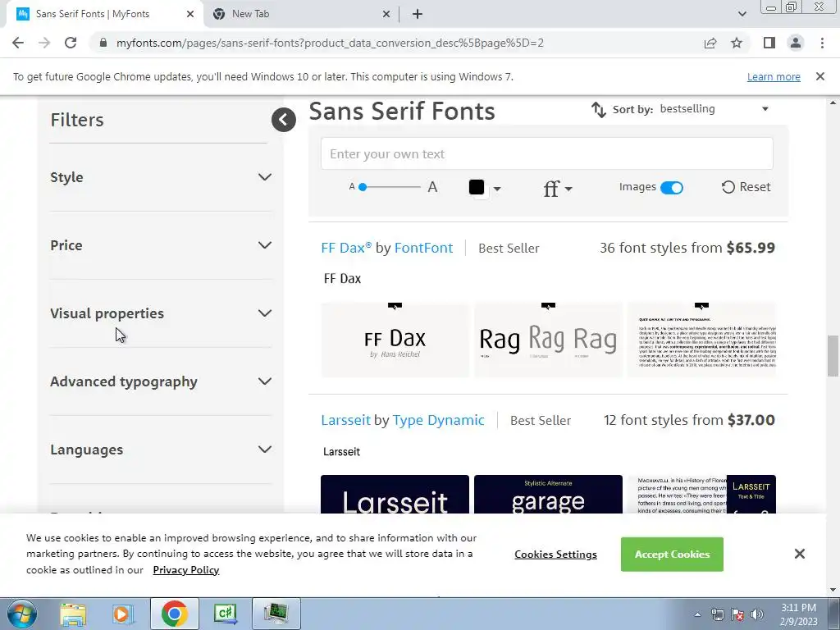This screenshot has width=840, height=630.
Task: Close the cookie consent banner
Action: (x=799, y=554)
